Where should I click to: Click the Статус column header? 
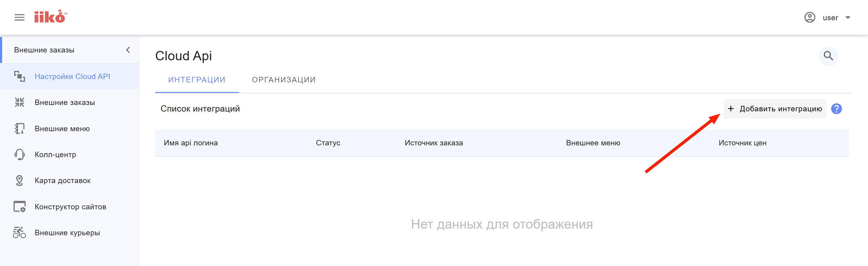pos(328,143)
